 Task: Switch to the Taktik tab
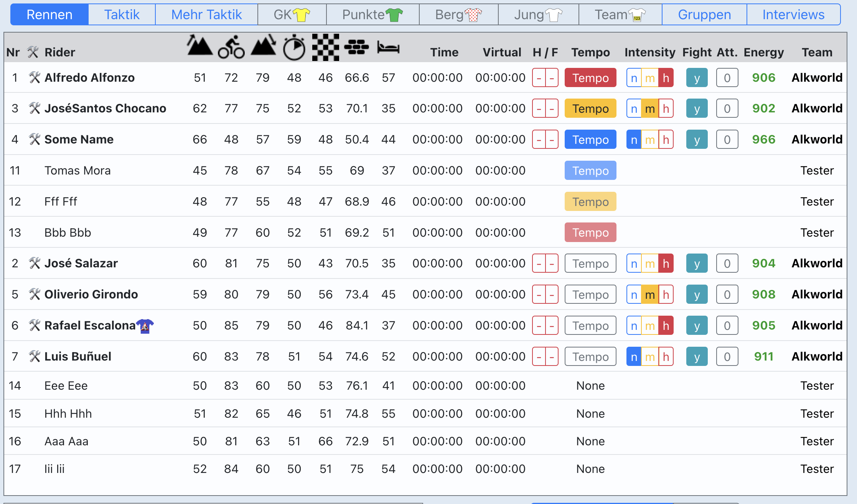[122, 15]
